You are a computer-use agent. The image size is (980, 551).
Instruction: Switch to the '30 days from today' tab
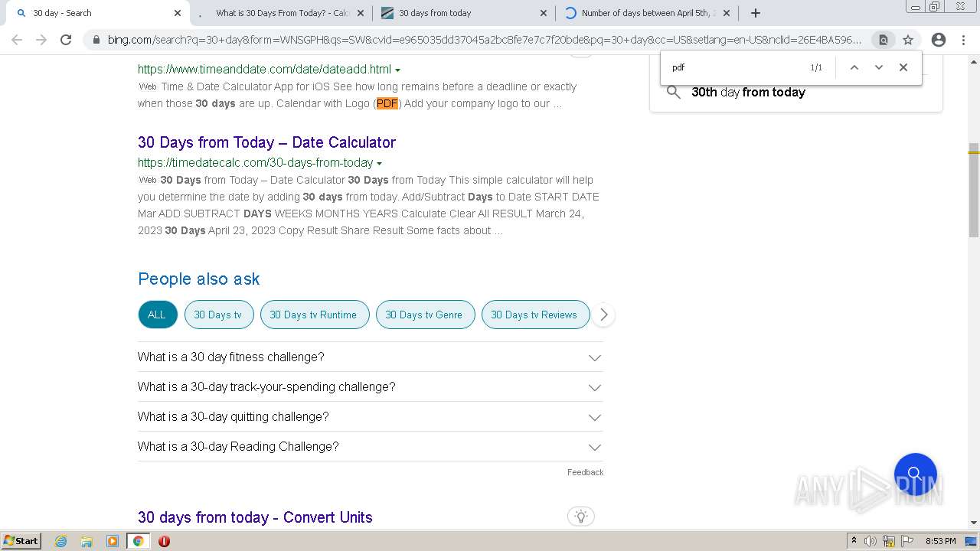point(463,13)
